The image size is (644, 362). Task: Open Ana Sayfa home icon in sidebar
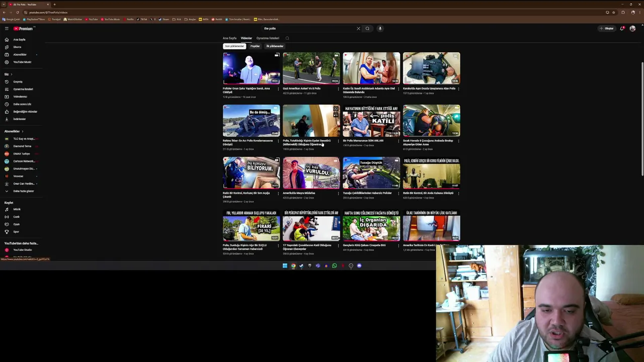(7, 40)
